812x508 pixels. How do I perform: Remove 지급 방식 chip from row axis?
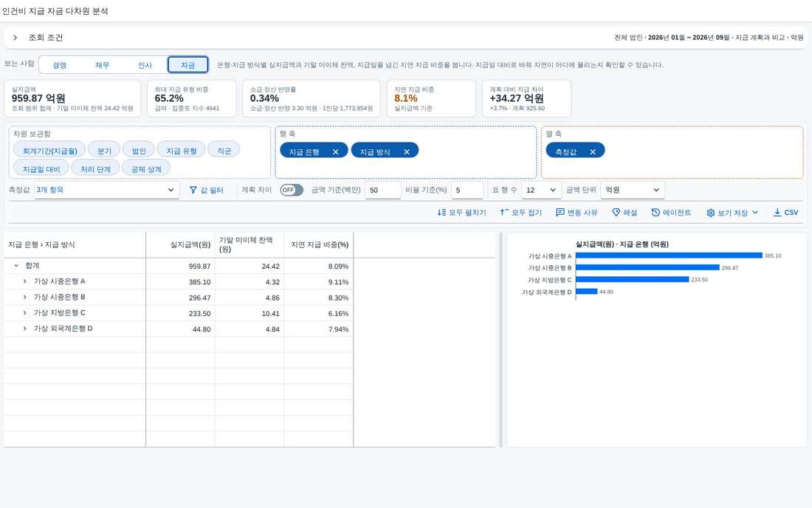tap(407, 151)
